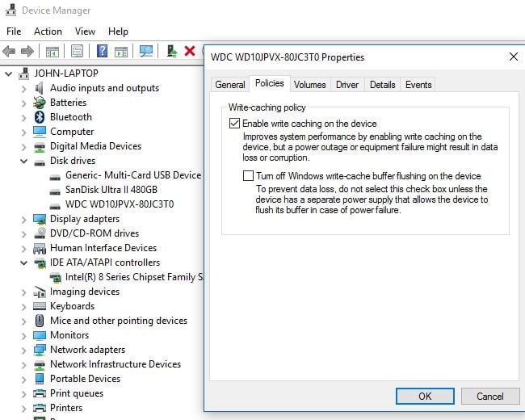Screen dimensions: 525x420
Task: Expand the Imaging devices category
Action: tap(23, 292)
